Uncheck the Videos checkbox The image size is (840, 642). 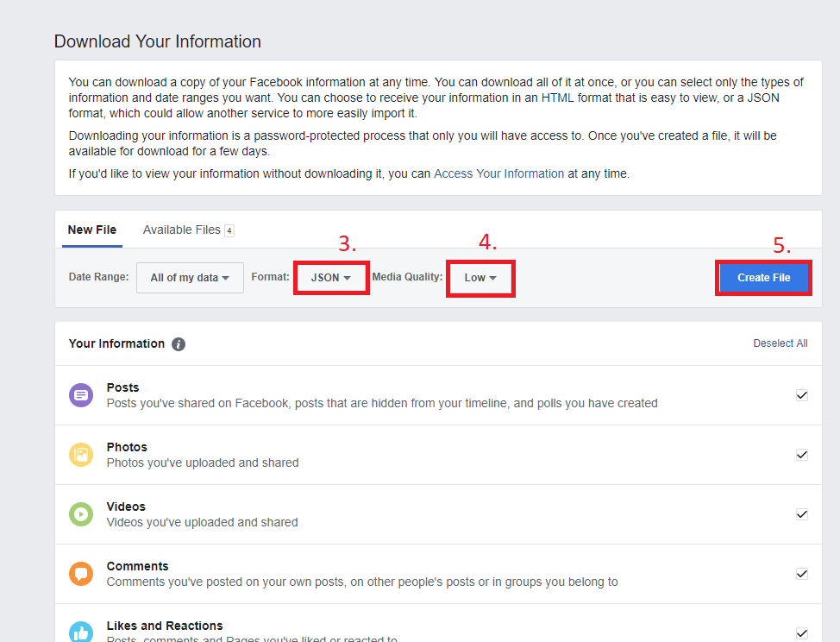pos(801,514)
